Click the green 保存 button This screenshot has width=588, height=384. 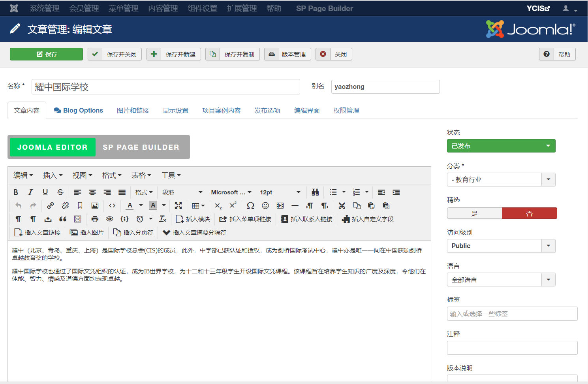tap(46, 54)
